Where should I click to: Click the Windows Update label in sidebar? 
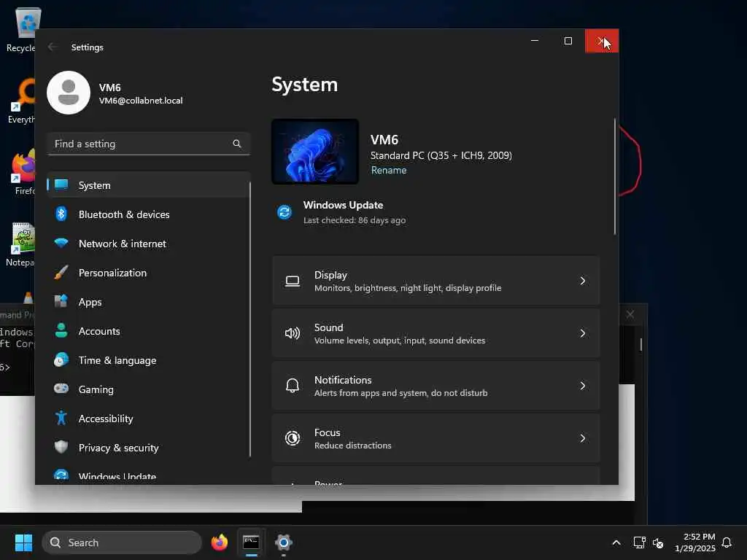[117, 477]
